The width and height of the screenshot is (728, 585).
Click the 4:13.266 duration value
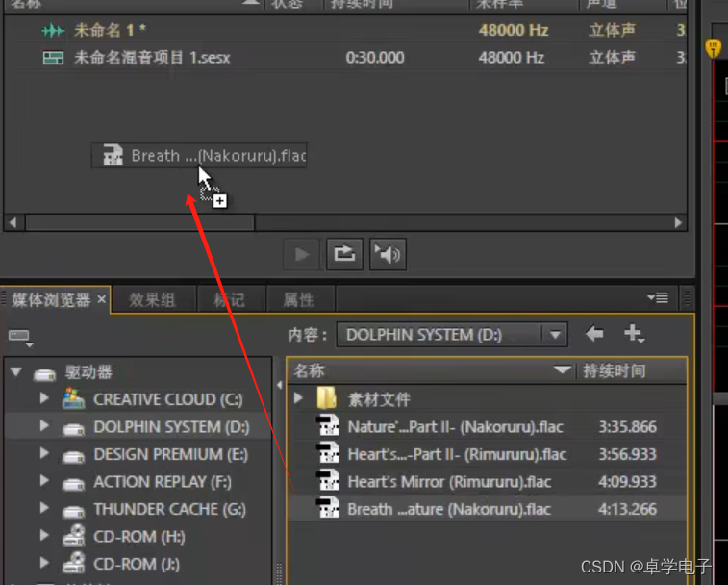pyautogui.click(x=627, y=509)
